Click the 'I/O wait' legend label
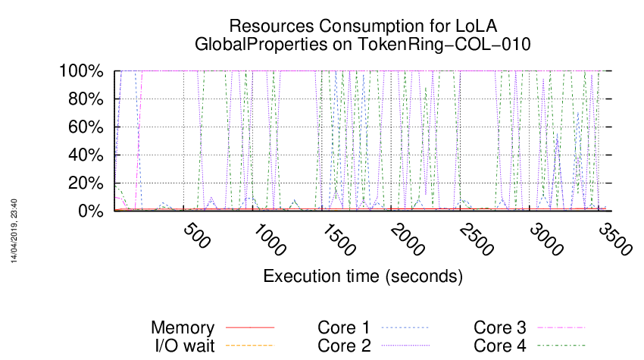Viewport: 644px width, 360px height. click(x=185, y=346)
